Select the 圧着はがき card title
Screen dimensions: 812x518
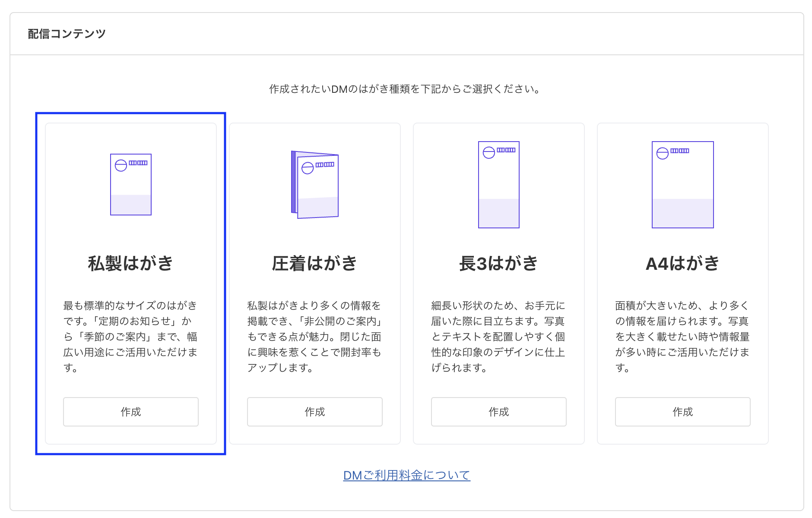click(x=315, y=263)
